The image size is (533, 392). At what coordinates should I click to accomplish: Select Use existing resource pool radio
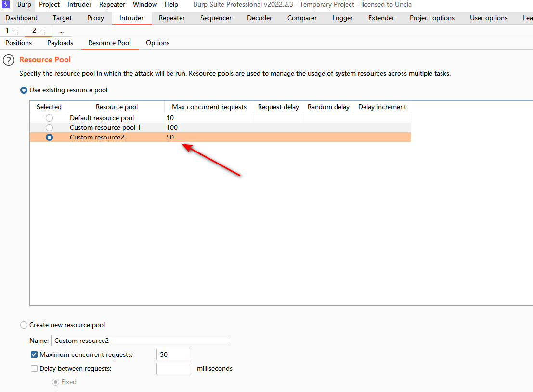tap(24, 90)
